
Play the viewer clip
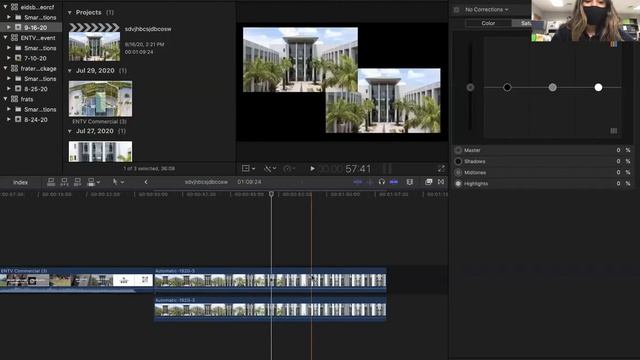click(x=312, y=169)
